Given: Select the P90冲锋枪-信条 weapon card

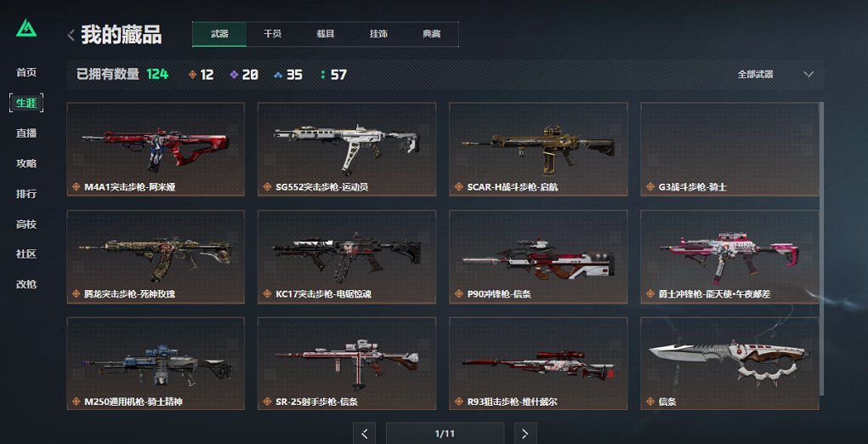Looking at the screenshot, I should [538, 256].
